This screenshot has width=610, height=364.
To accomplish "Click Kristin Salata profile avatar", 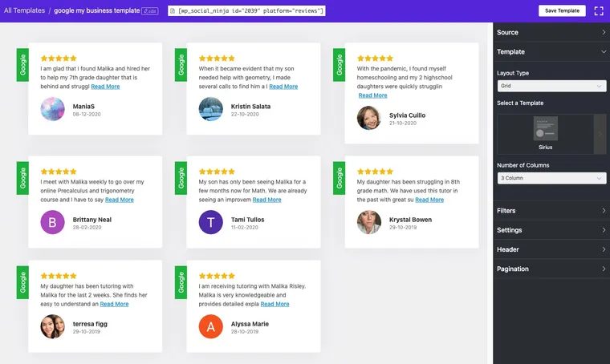I will 211,109.
